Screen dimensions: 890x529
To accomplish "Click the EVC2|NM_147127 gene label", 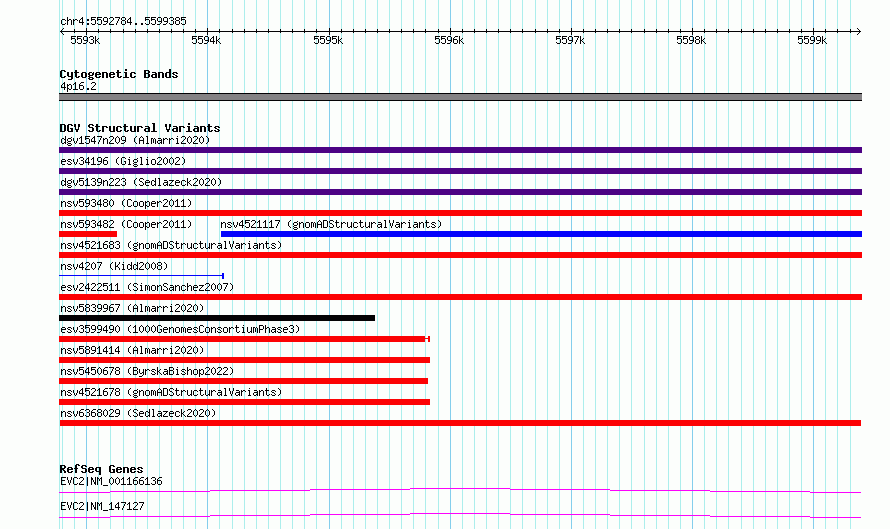I will point(102,506).
